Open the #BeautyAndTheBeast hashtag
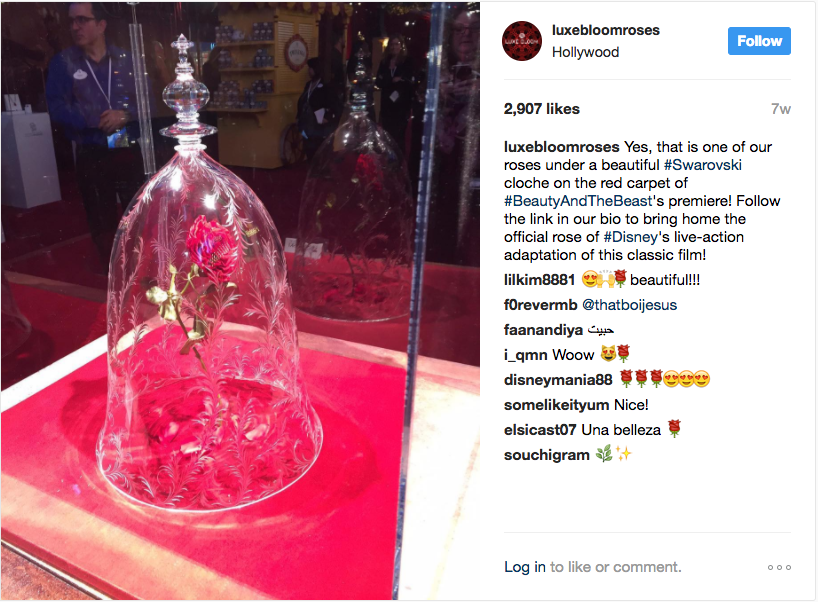The width and height of the screenshot is (818, 602). click(578, 201)
